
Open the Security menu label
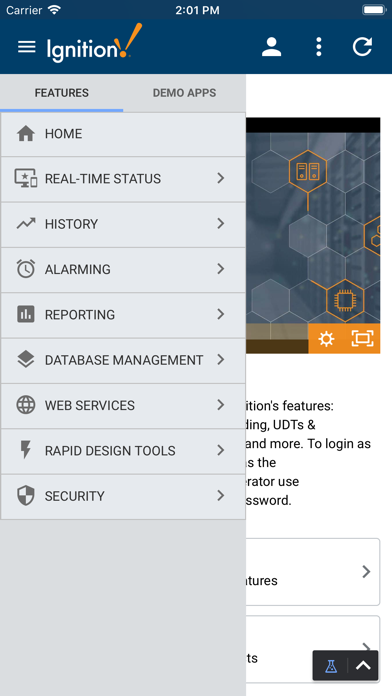coord(75,495)
